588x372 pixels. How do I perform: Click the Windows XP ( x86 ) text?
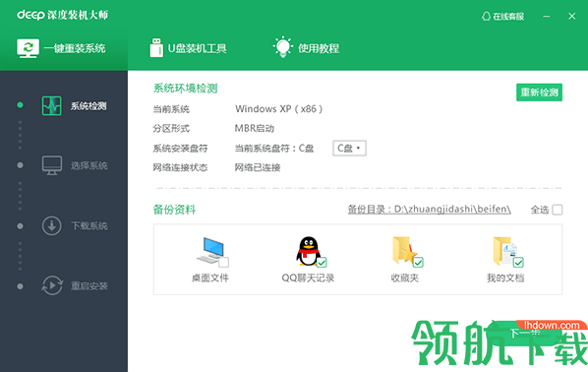click(x=278, y=109)
